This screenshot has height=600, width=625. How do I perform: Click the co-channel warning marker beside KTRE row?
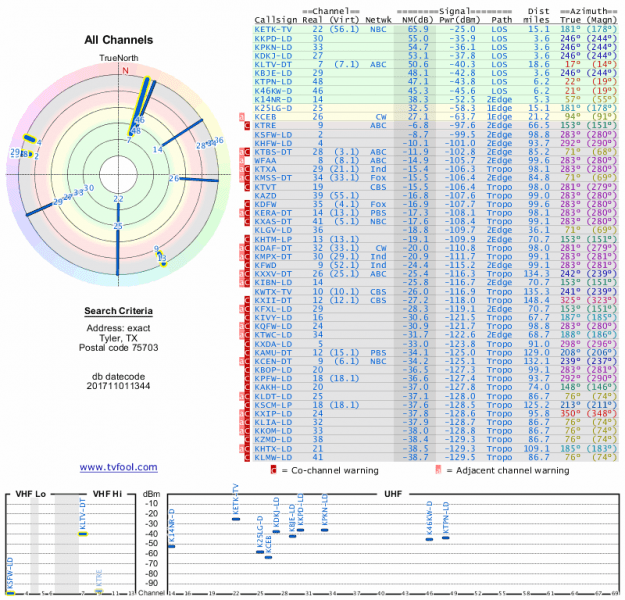tap(247, 126)
